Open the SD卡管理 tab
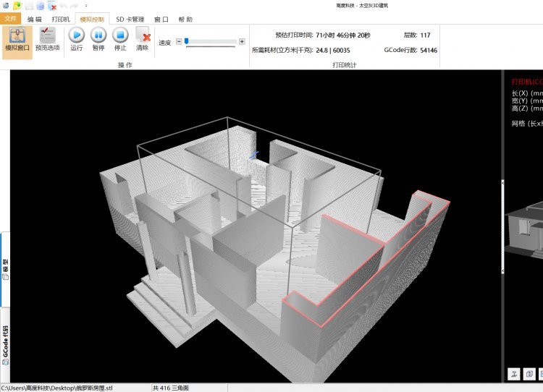This screenshot has width=543, height=392. click(x=130, y=20)
